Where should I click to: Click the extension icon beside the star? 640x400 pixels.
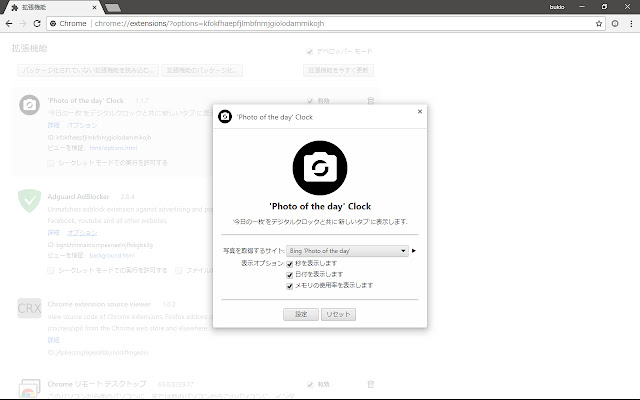(615, 24)
